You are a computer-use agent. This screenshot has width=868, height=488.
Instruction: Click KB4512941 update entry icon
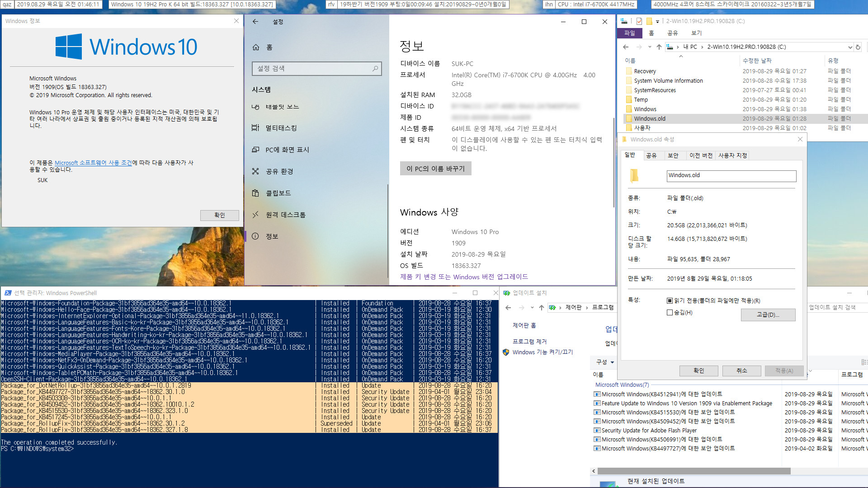[x=597, y=394]
